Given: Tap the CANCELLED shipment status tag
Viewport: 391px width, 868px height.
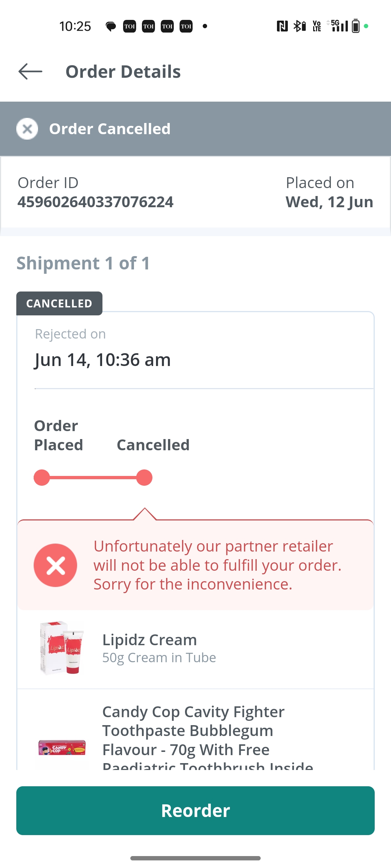Looking at the screenshot, I should pos(59,303).
